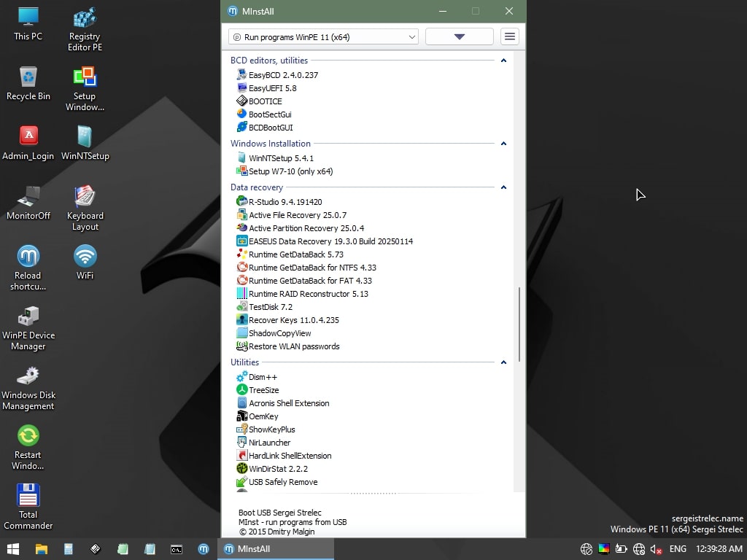Select the BCD editors, utilities header

(269, 61)
